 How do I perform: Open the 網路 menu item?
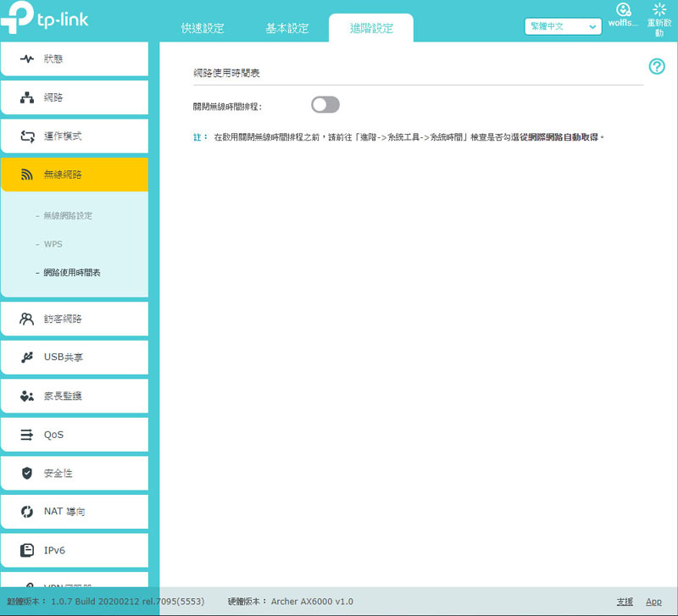tap(75, 97)
